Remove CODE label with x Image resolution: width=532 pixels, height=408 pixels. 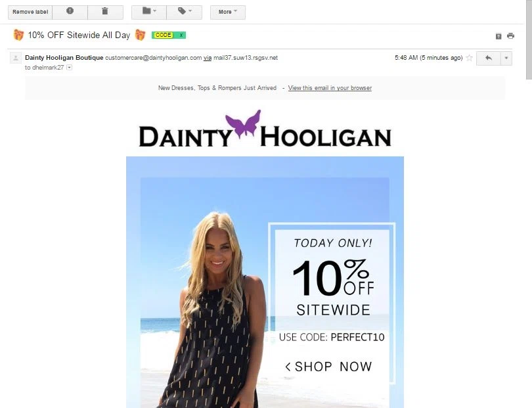181,35
